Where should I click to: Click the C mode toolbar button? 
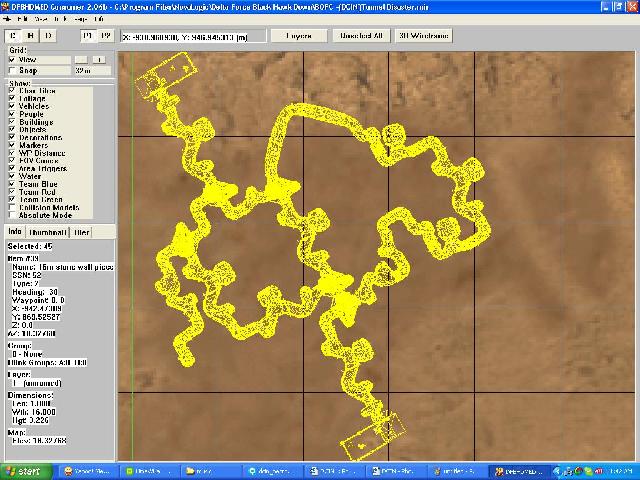click(x=13, y=36)
